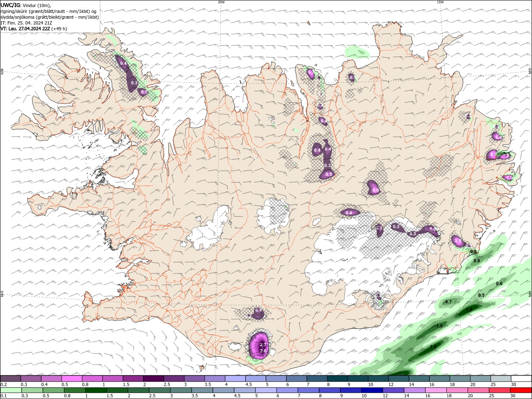This screenshot has width=532, height=399.
Task: Click the dark purple snow swatch between 2 and 2.5
Action: click(153, 378)
